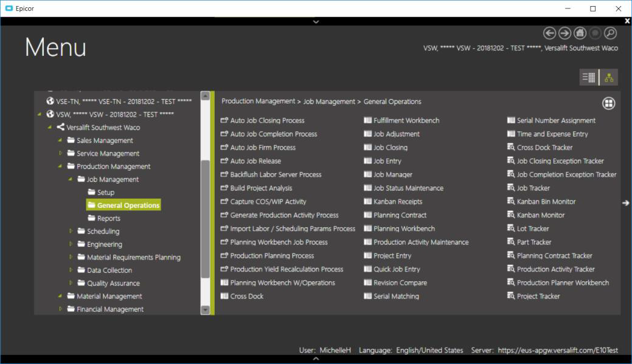The height and width of the screenshot is (364, 632).
Task: Collapse the Versalift Southwest Waco node
Action: pos(50,127)
